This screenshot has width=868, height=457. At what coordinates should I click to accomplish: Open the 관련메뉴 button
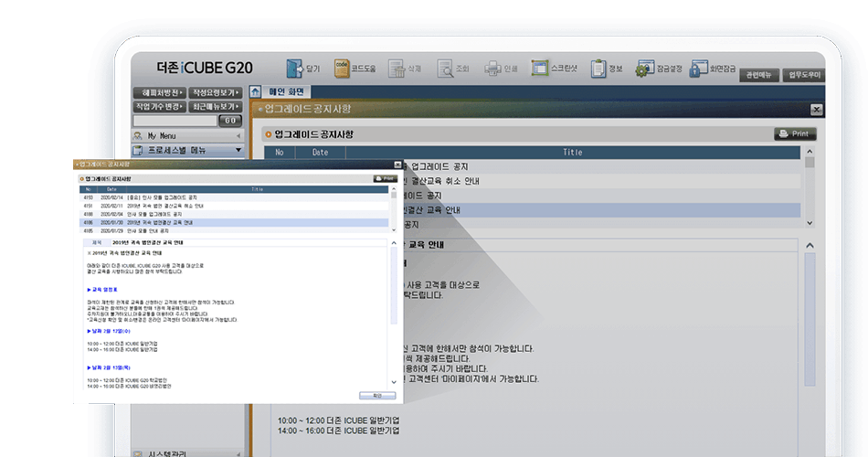point(759,75)
